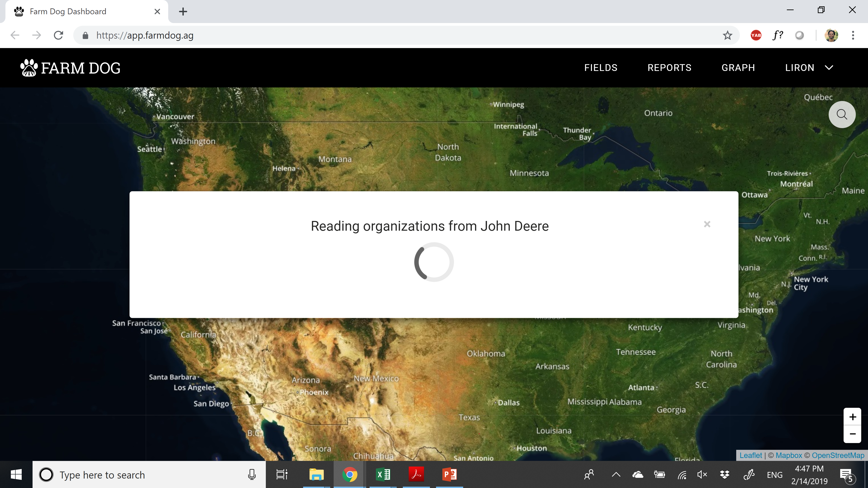Open the f? font extension
This screenshot has height=488, width=868.
point(778,35)
